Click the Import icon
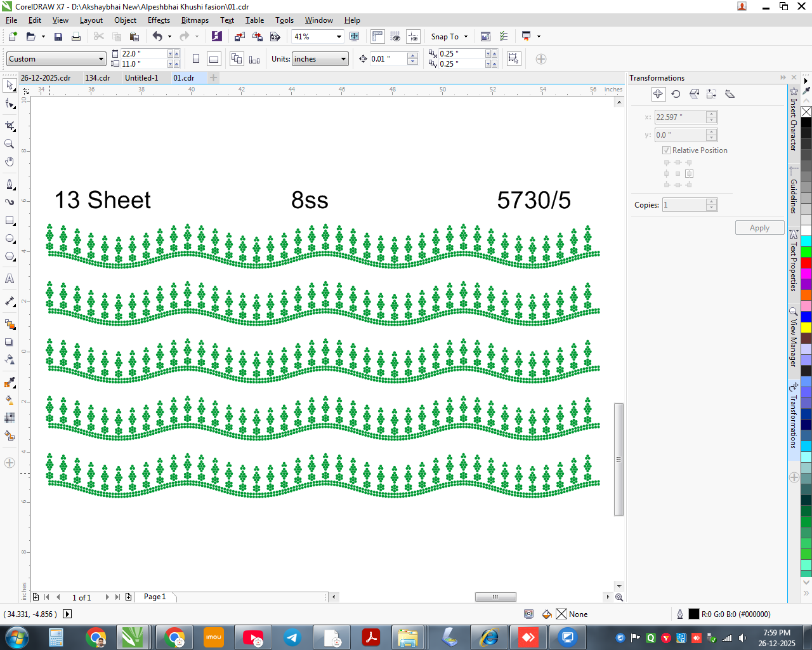Screen dimensions: 812x650 click(x=240, y=37)
